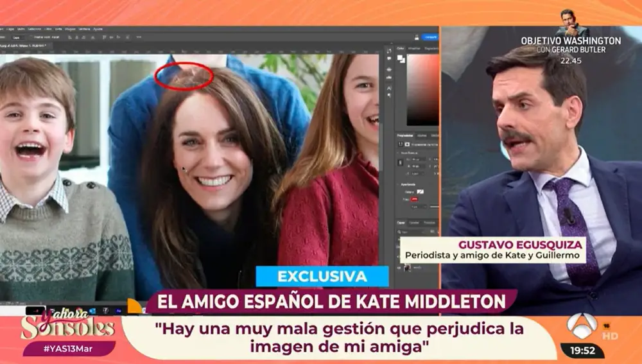Switch to the Muestras swatches tab

tap(414, 49)
